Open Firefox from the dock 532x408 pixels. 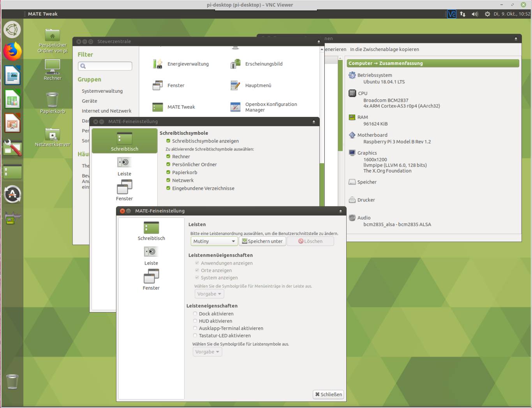[x=12, y=51]
